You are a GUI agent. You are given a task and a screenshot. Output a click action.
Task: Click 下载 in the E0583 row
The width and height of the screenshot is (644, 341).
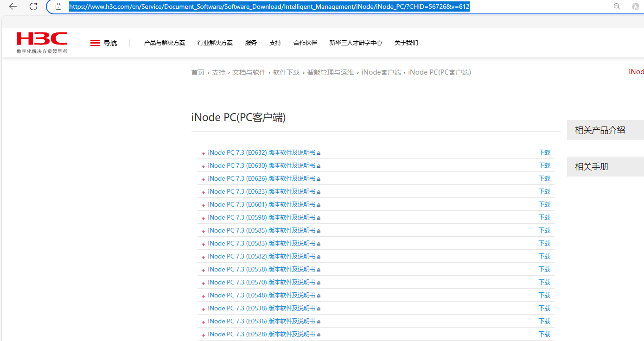pyautogui.click(x=544, y=243)
